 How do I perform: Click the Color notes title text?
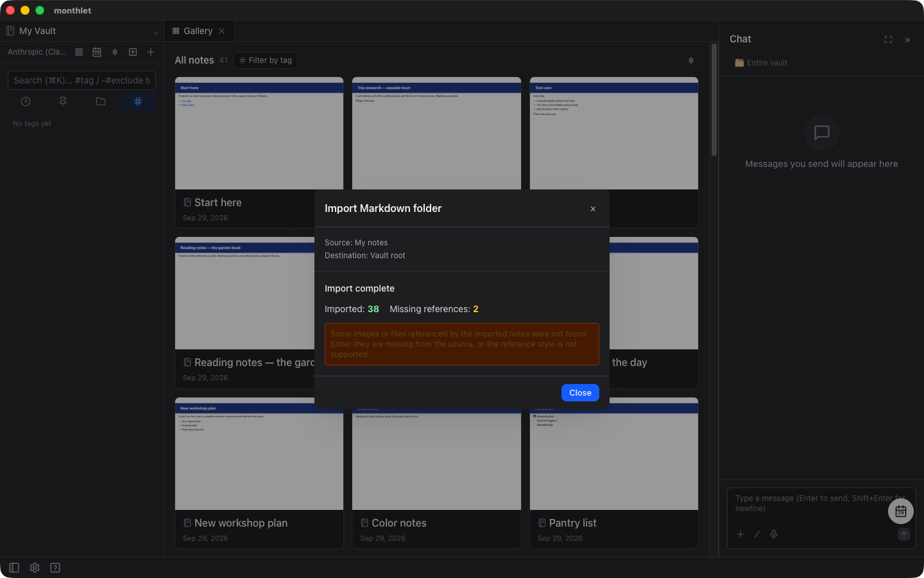(x=399, y=523)
